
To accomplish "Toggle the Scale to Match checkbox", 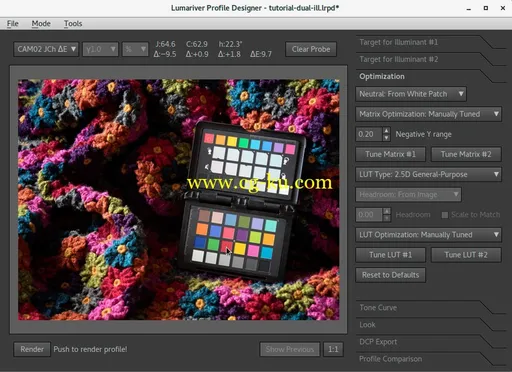I will pos(445,215).
